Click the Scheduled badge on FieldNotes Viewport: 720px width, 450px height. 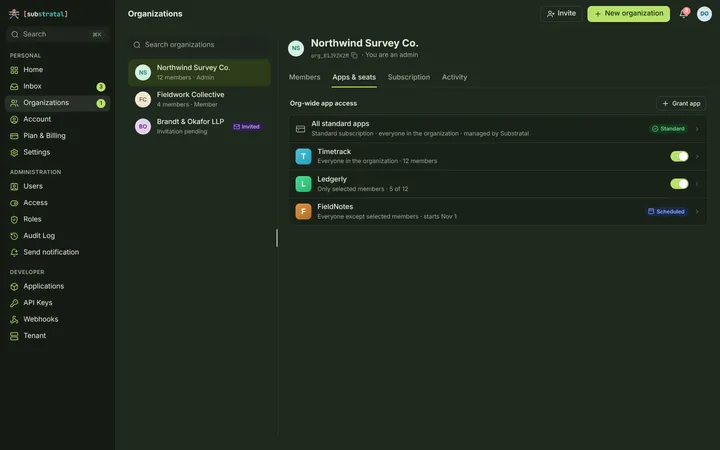(667, 212)
